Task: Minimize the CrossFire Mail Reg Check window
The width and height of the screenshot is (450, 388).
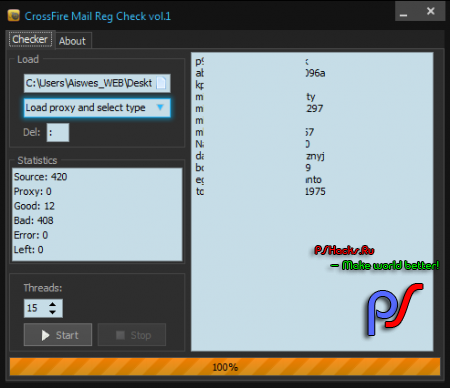Action: click(x=404, y=12)
